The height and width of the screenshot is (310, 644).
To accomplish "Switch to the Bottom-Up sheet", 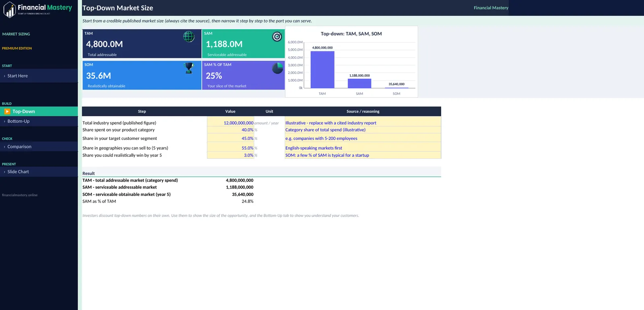I will click(x=39, y=121).
